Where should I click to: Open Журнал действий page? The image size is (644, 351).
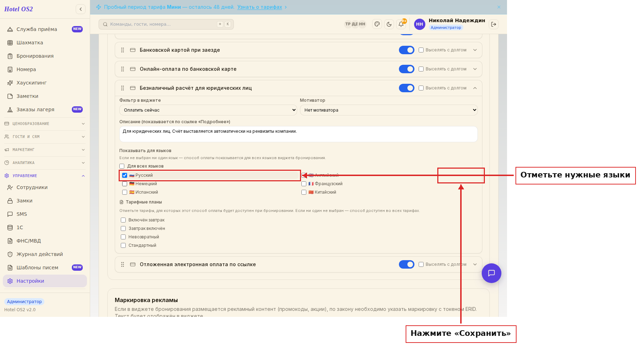[x=45, y=254]
